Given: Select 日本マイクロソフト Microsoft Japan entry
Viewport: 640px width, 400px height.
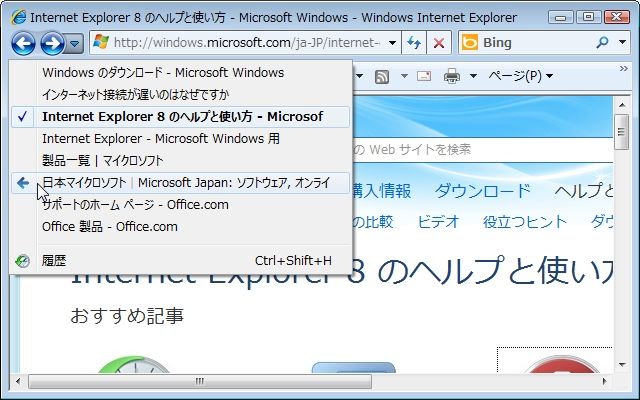Looking at the screenshot, I should click(180, 183).
